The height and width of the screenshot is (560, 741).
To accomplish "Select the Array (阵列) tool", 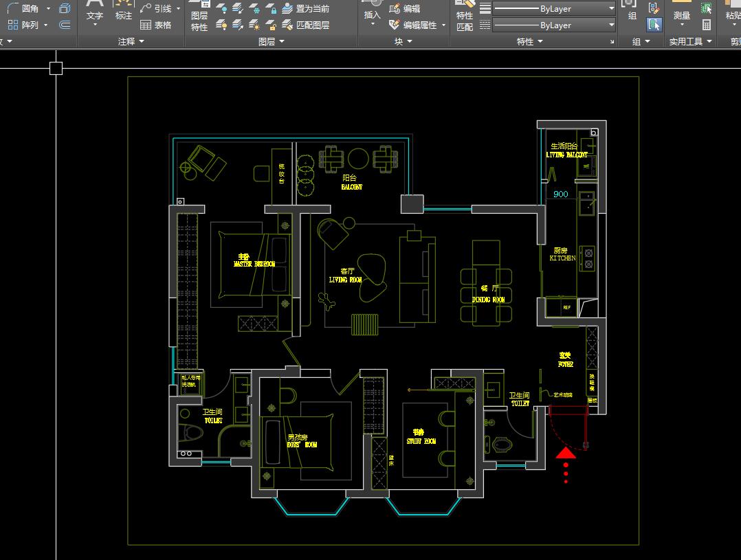I will coord(23,25).
